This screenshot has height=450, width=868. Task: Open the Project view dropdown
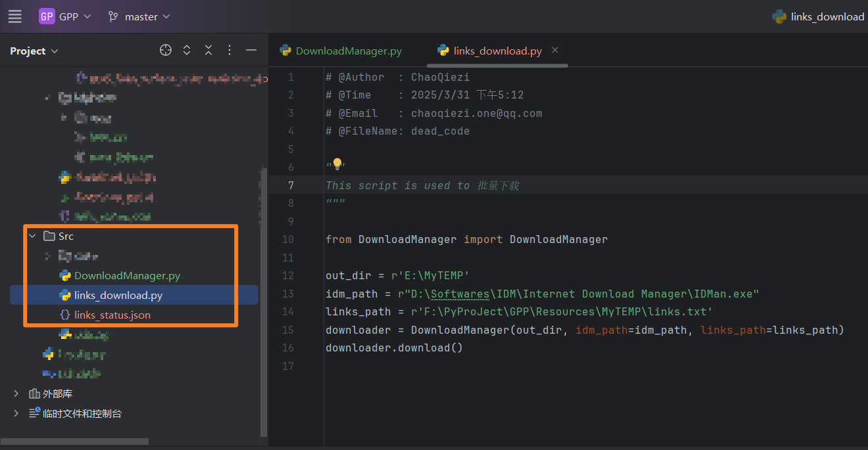click(34, 50)
